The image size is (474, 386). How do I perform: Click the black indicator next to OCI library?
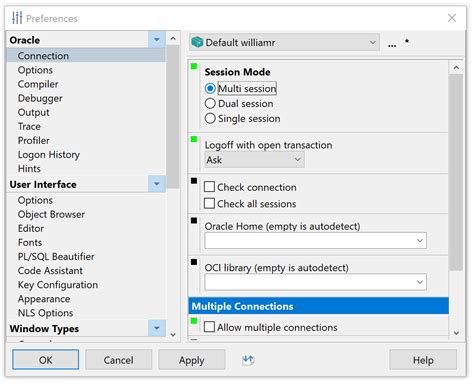tap(194, 262)
